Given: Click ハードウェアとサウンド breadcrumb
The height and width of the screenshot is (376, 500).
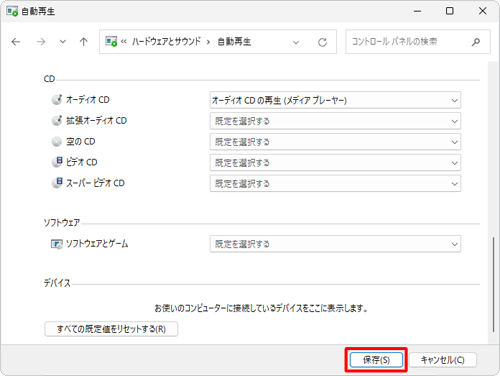Looking at the screenshot, I should click(166, 41).
